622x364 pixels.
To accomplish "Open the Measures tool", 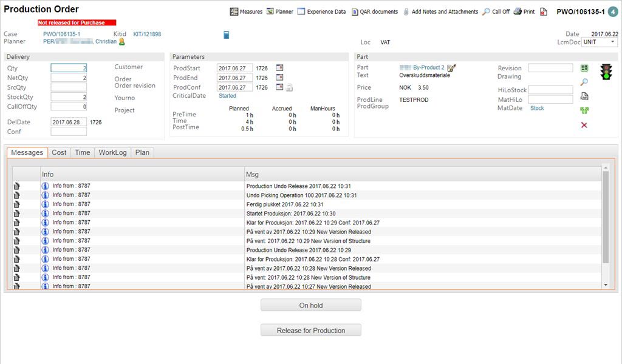I will point(246,12).
